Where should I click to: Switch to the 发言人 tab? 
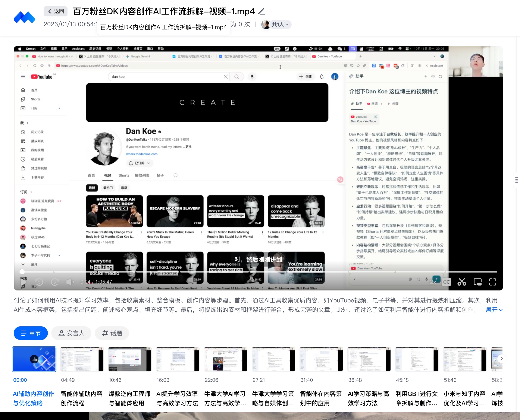[x=71, y=333]
